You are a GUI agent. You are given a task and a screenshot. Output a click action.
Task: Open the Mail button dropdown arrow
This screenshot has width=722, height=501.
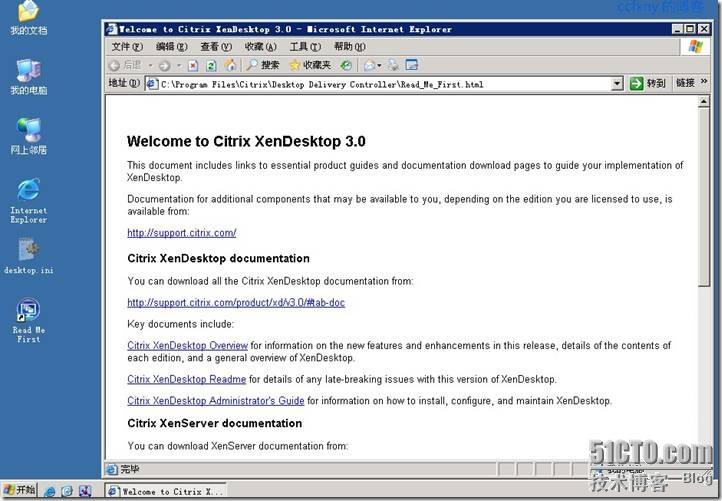coord(379,66)
